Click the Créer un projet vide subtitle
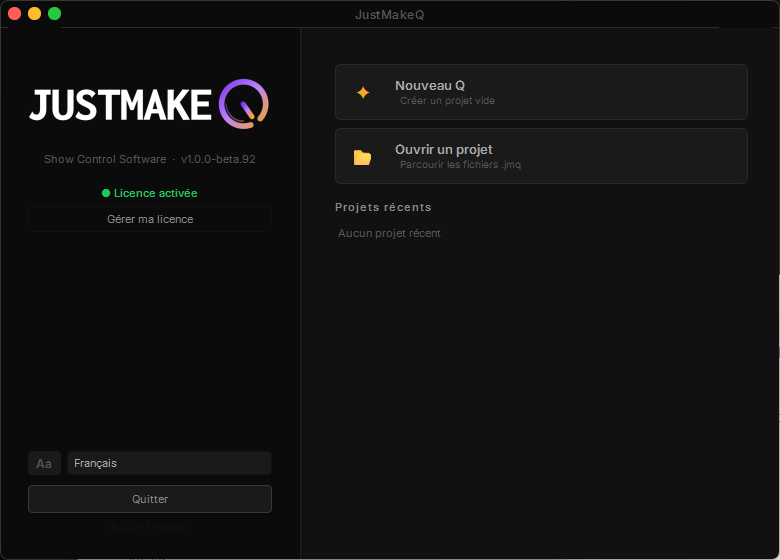Screen dimensions: 780x560 [x=447, y=100]
